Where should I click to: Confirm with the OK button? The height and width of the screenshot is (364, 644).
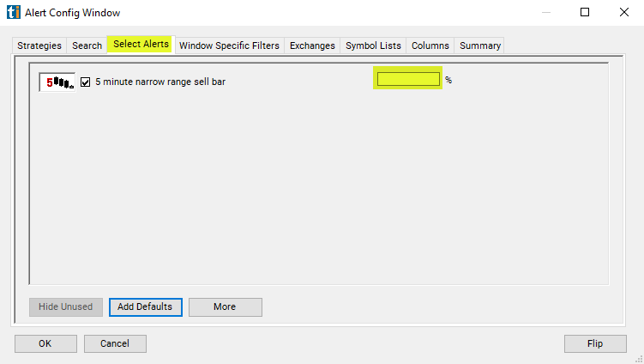click(x=45, y=343)
